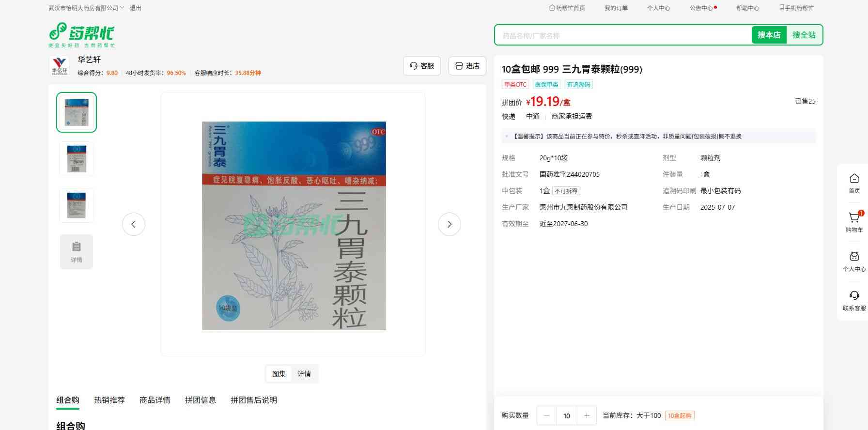868x430 pixels.
Task: Open 个人中心 from the right sidebar
Action: coord(854,261)
